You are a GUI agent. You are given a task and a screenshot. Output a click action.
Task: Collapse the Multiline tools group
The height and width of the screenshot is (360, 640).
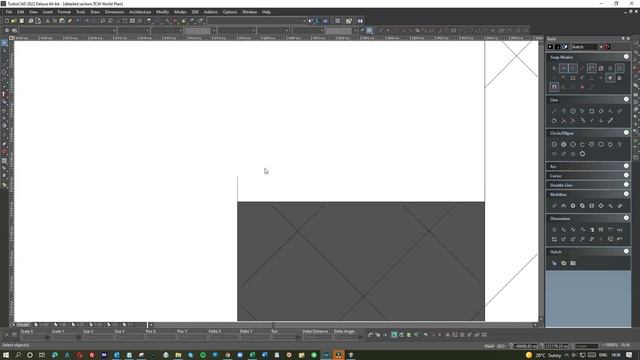point(626,194)
